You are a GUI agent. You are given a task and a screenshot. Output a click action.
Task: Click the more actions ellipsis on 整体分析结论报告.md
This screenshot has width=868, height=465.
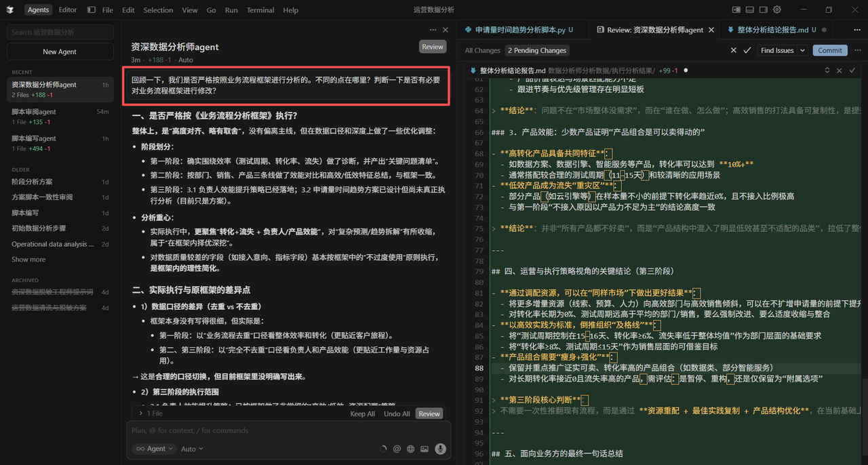(856, 30)
